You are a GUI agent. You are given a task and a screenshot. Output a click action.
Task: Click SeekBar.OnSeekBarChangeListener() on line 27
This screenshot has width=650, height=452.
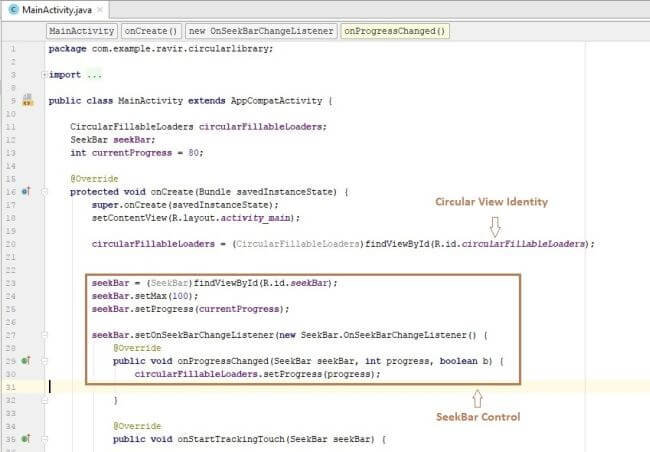coord(389,335)
